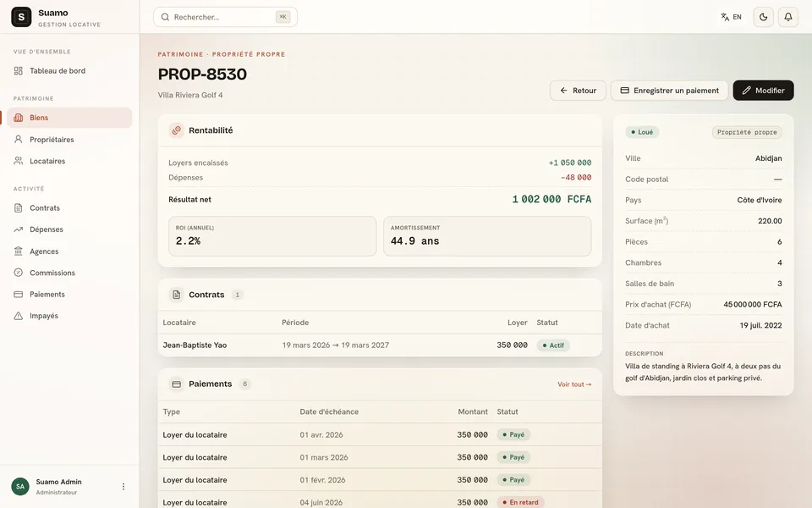Click Patrimoine in the breadcrumb

[181, 54]
